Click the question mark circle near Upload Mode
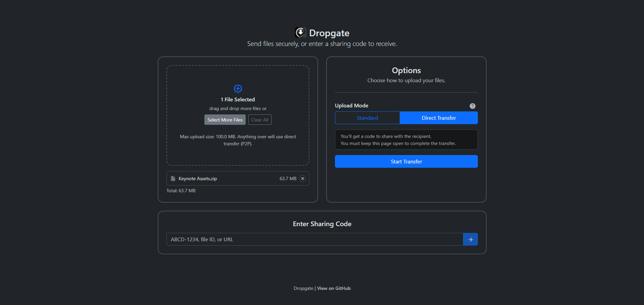Image resolution: width=644 pixels, height=305 pixels. coord(472,106)
